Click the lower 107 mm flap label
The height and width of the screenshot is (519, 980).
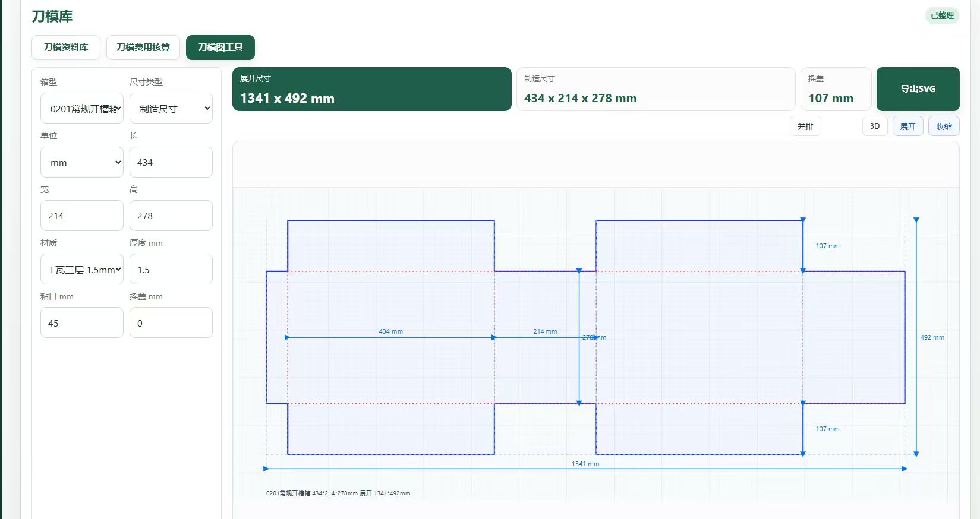(827, 429)
